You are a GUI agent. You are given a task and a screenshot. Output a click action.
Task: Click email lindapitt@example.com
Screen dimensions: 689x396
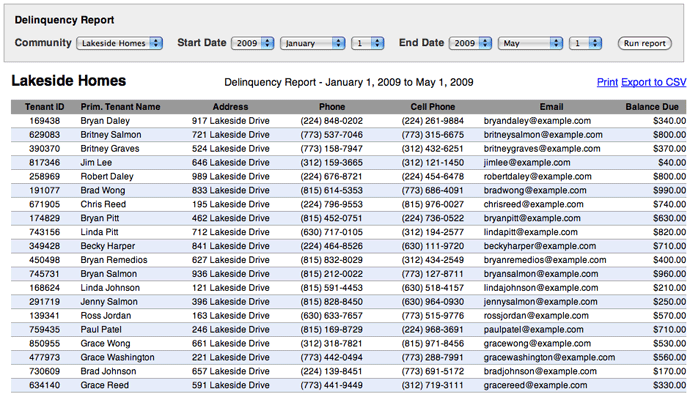click(530, 232)
